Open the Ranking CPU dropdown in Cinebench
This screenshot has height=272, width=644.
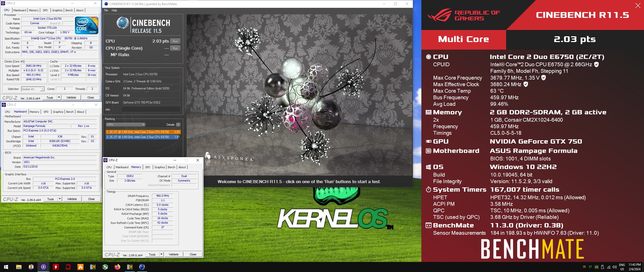point(126,125)
